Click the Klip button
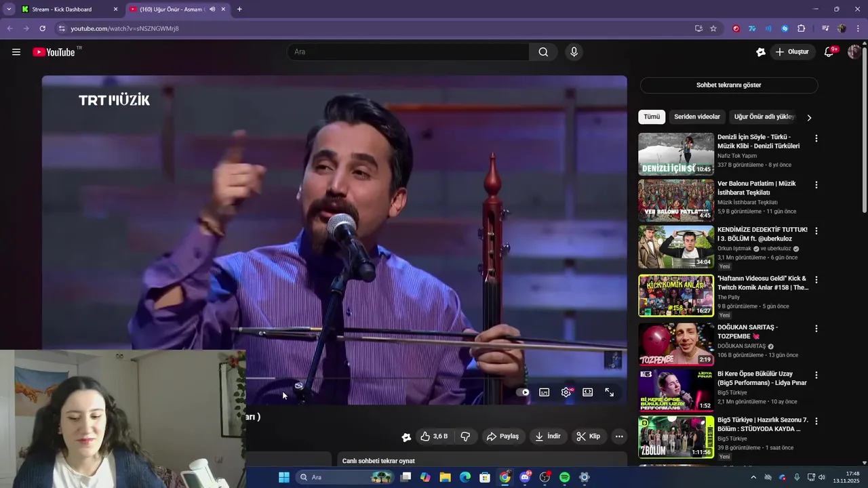The height and width of the screenshot is (488, 868). [589, 436]
